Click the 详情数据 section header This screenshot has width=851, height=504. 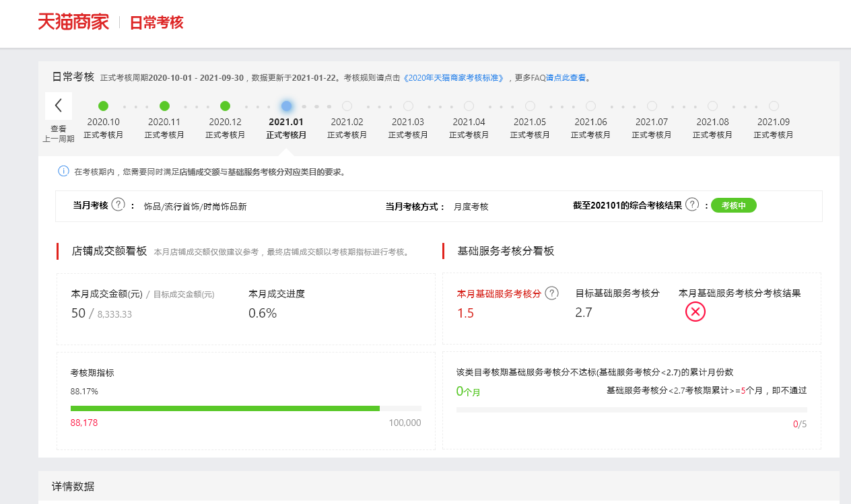coord(73,486)
